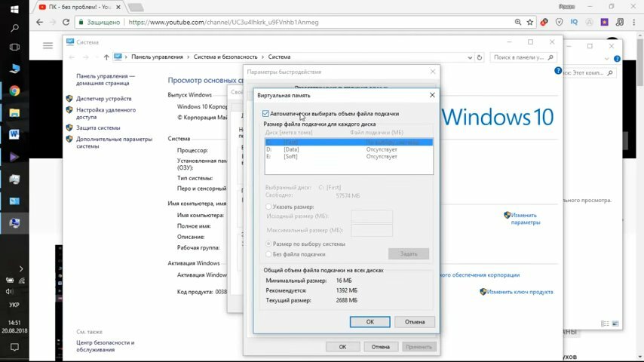644x362 pixels.
Task: Click the Chrome icon in the taskbar
Action: click(x=14, y=90)
